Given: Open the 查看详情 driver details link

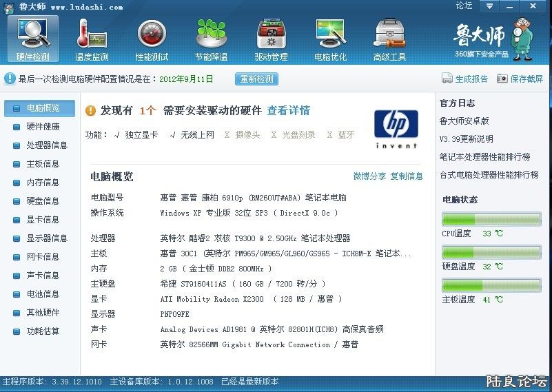Looking at the screenshot, I should click(288, 110).
